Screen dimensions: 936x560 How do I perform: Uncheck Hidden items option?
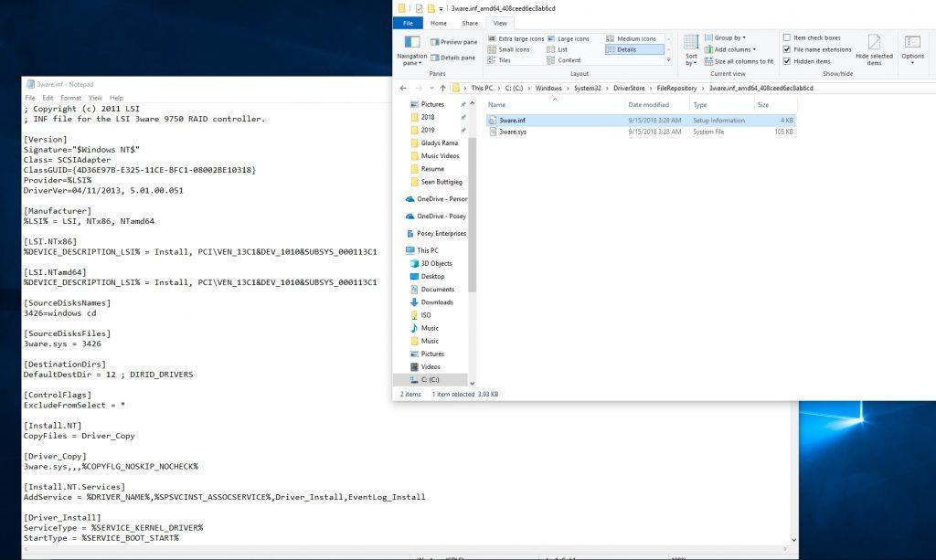coord(806,61)
